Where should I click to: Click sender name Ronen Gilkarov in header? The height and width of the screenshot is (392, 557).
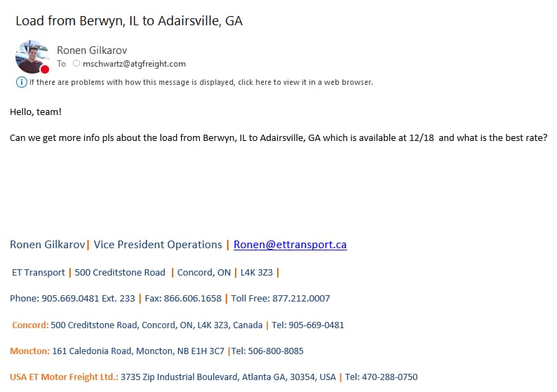pos(91,50)
